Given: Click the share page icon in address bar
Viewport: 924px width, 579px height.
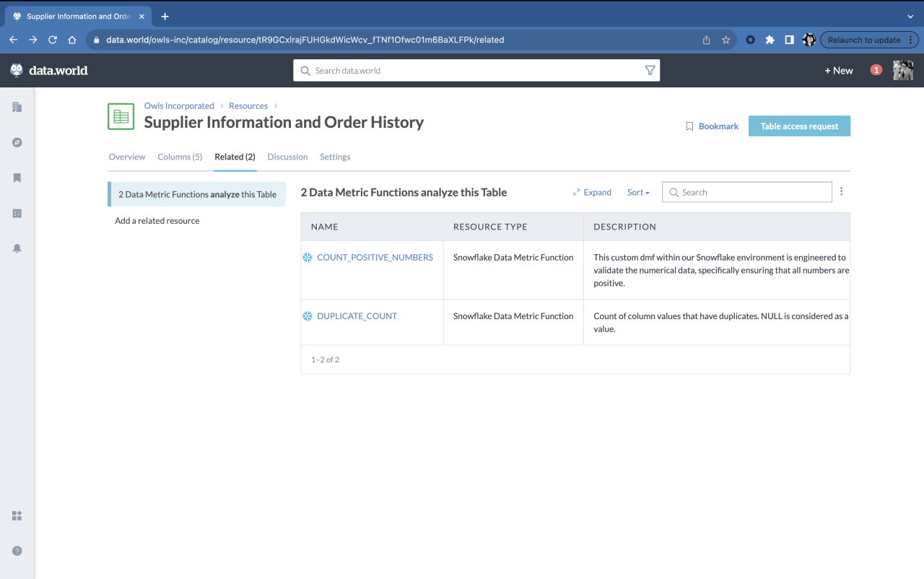Looking at the screenshot, I should pyautogui.click(x=707, y=40).
